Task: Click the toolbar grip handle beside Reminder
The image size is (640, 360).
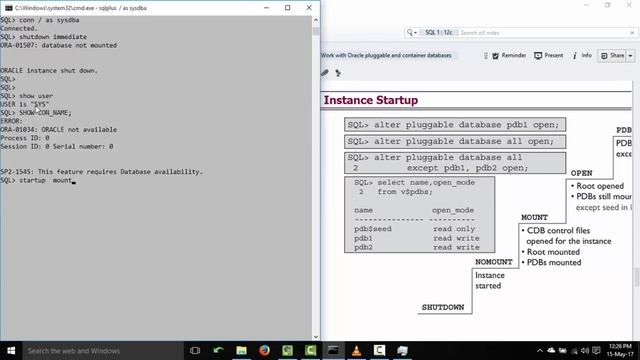Action: pos(485,56)
